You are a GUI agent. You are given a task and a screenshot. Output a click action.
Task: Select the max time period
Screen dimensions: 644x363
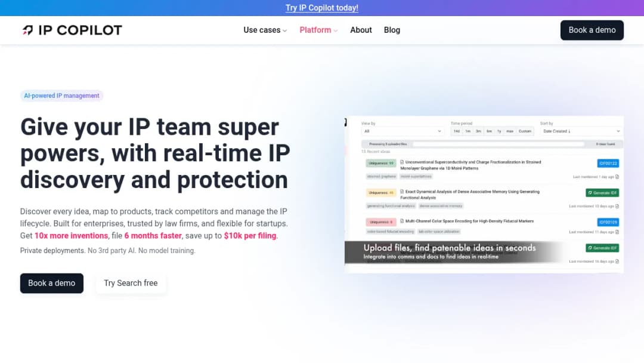510,131
